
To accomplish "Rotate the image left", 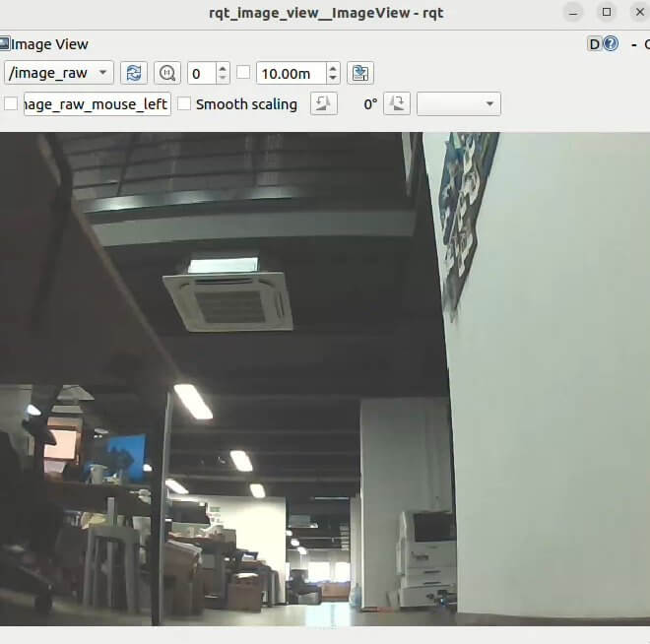I will click(x=324, y=103).
